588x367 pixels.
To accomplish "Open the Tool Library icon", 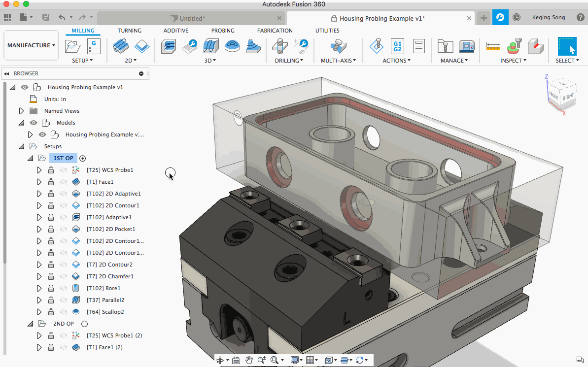I will click(446, 47).
